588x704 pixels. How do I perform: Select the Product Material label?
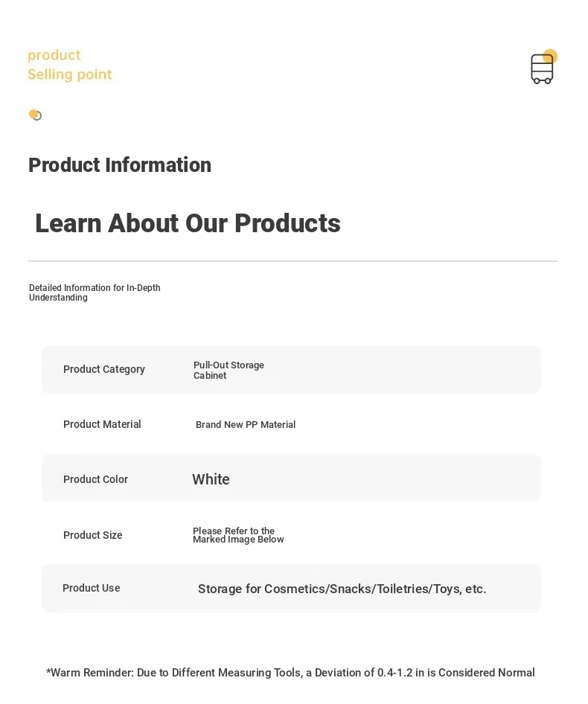pyautogui.click(x=102, y=424)
